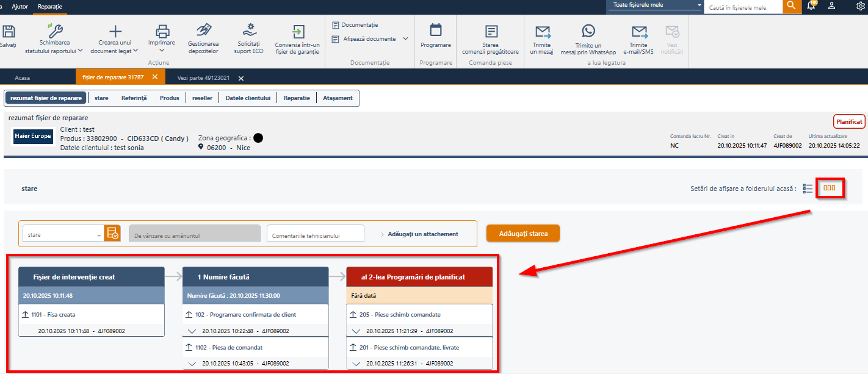
Task: Click upload arrow for 1102 - Piesa de comandat
Action: click(190, 347)
